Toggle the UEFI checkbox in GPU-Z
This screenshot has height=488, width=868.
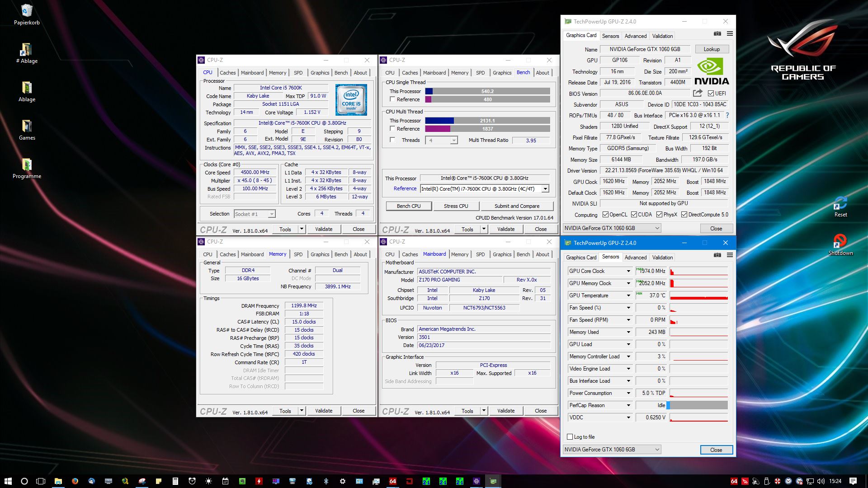click(711, 94)
